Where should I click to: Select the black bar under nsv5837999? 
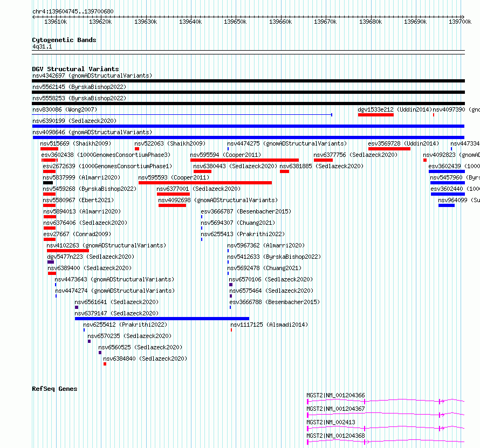48,183
